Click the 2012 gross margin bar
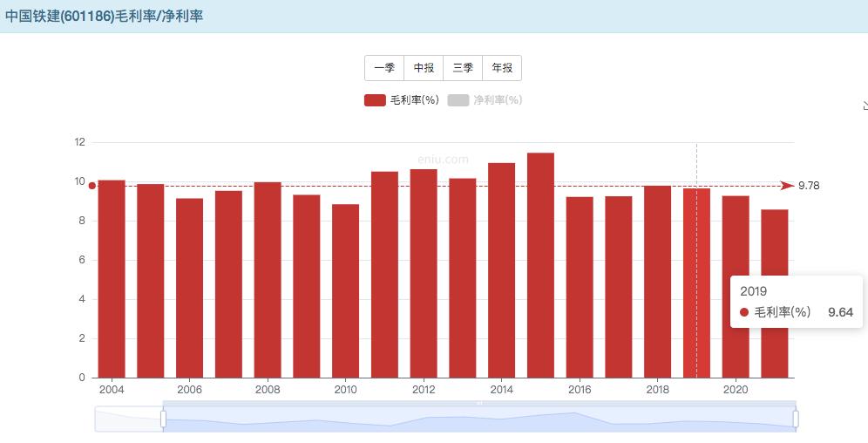 424,274
